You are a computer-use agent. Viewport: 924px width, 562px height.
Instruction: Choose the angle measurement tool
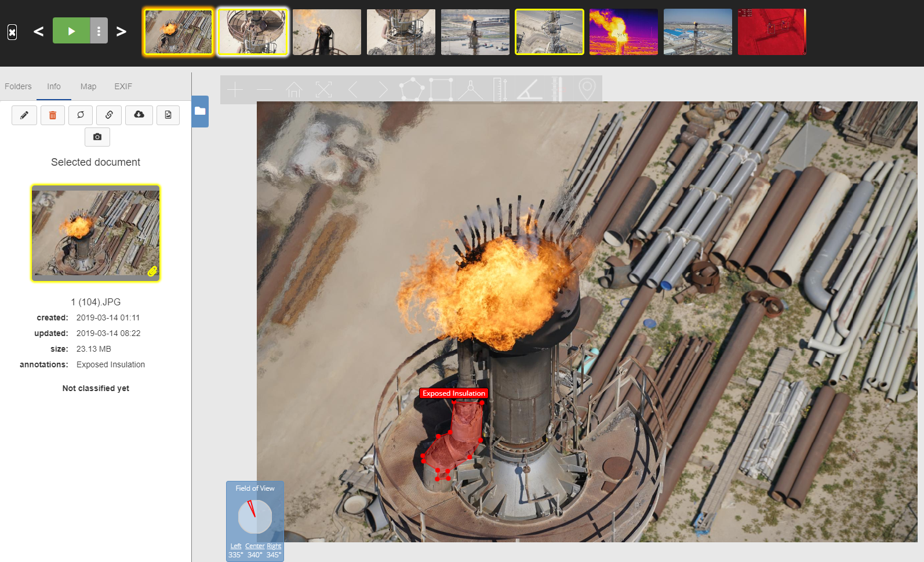click(x=529, y=90)
